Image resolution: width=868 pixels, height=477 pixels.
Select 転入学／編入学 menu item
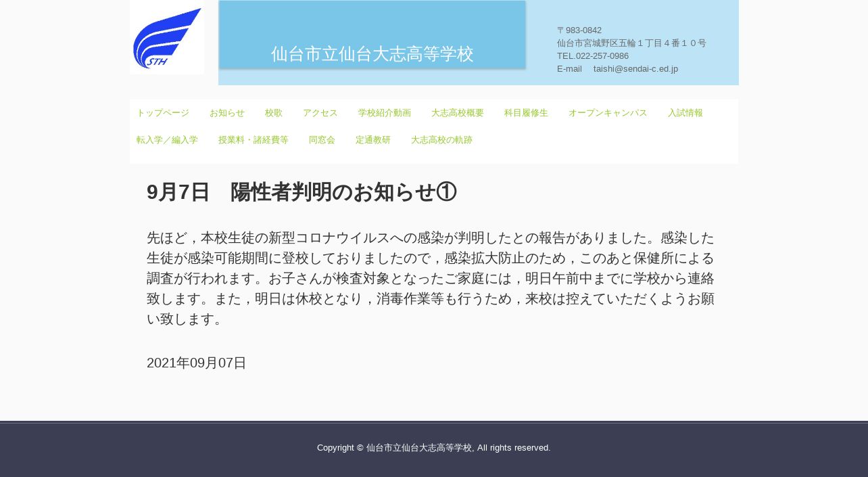167,140
